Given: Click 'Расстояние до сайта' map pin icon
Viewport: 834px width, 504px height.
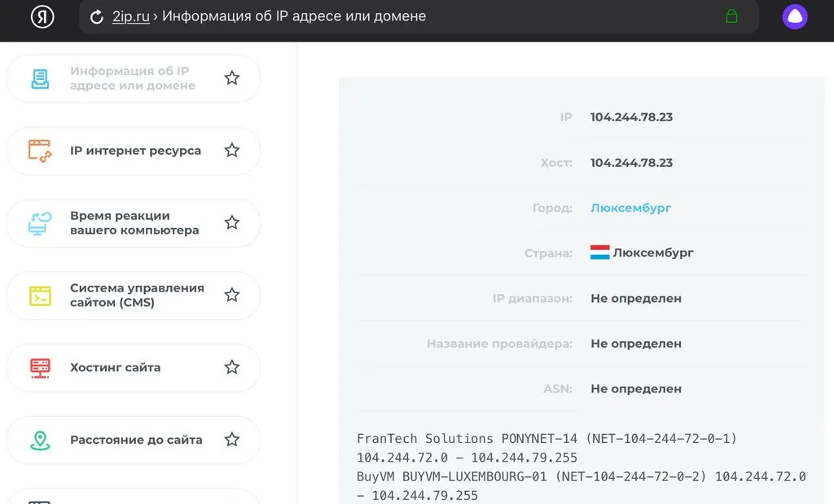Looking at the screenshot, I should click(40, 440).
